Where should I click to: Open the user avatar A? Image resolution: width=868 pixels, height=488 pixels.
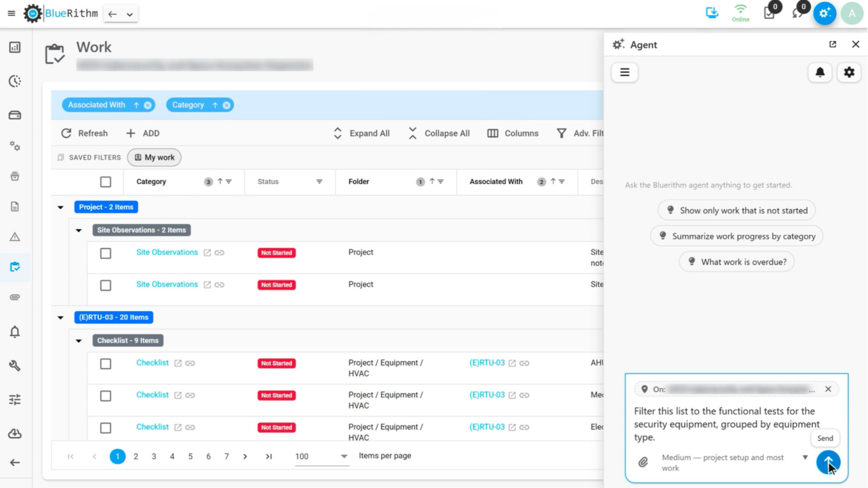(852, 14)
